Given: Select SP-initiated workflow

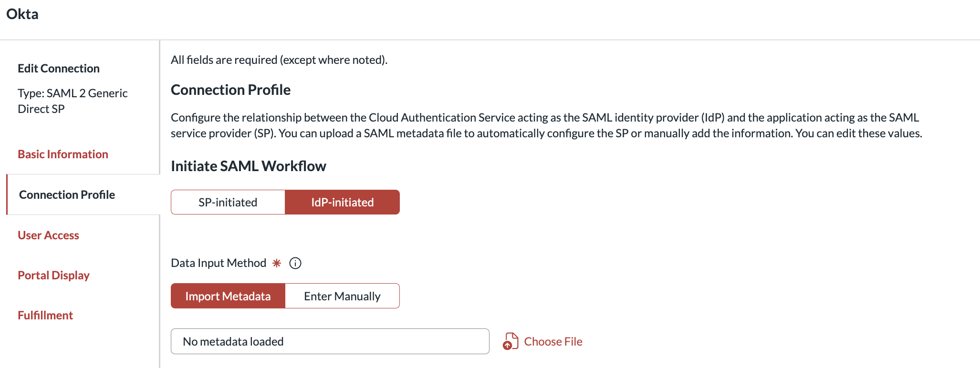Looking at the screenshot, I should click(x=228, y=202).
